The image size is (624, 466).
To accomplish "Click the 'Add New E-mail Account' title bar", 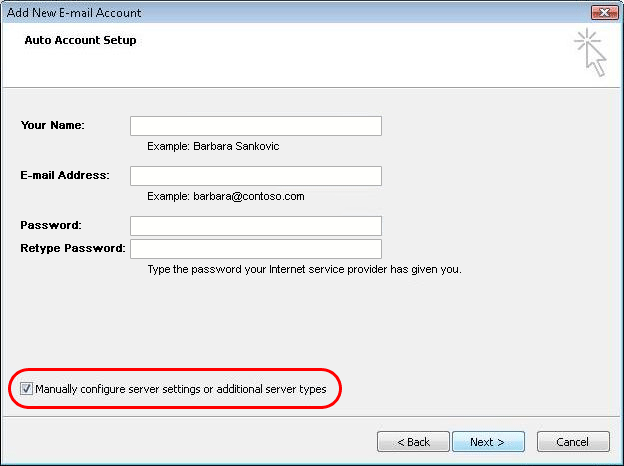I will 75,13.
